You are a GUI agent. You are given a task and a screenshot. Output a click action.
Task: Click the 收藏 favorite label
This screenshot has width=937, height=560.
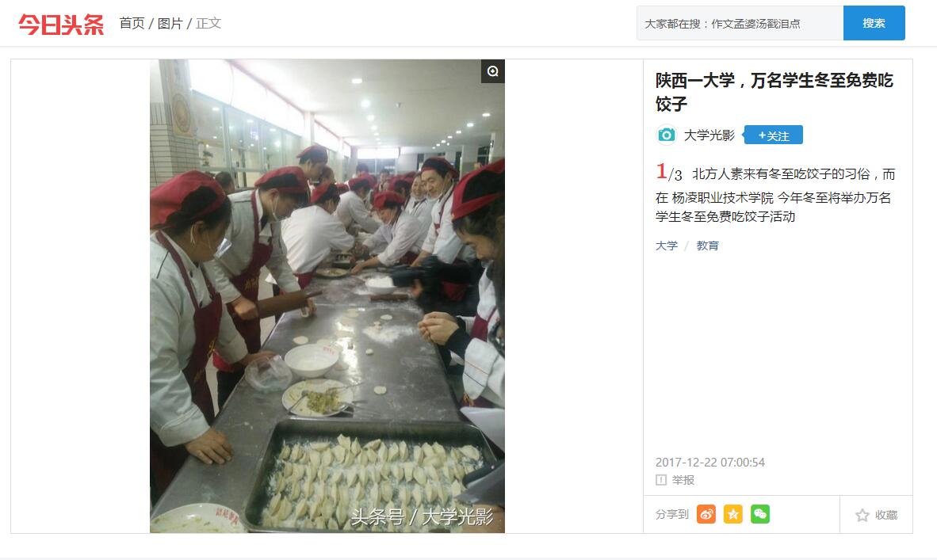coord(886,515)
